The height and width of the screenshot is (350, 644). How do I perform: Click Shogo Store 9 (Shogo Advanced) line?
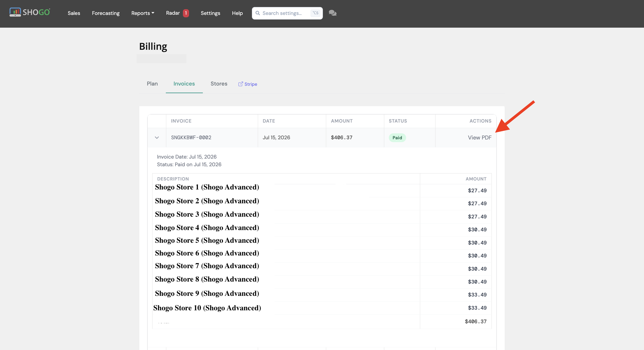[x=207, y=294]
